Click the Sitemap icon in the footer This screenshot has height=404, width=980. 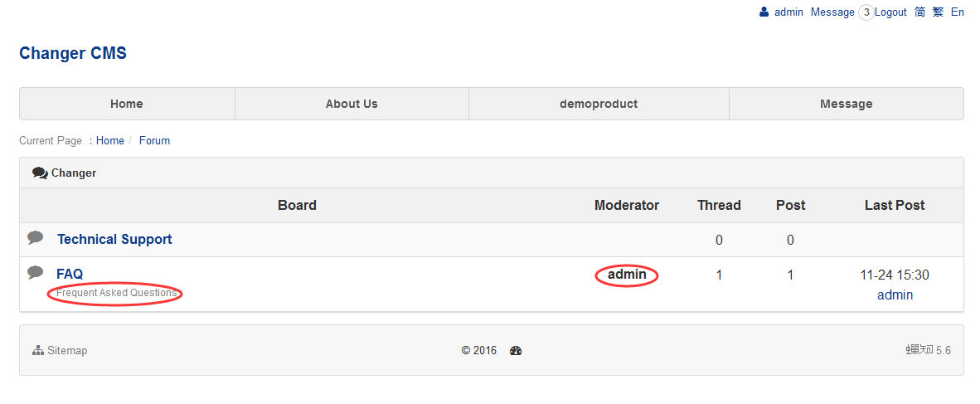(37, 350)
